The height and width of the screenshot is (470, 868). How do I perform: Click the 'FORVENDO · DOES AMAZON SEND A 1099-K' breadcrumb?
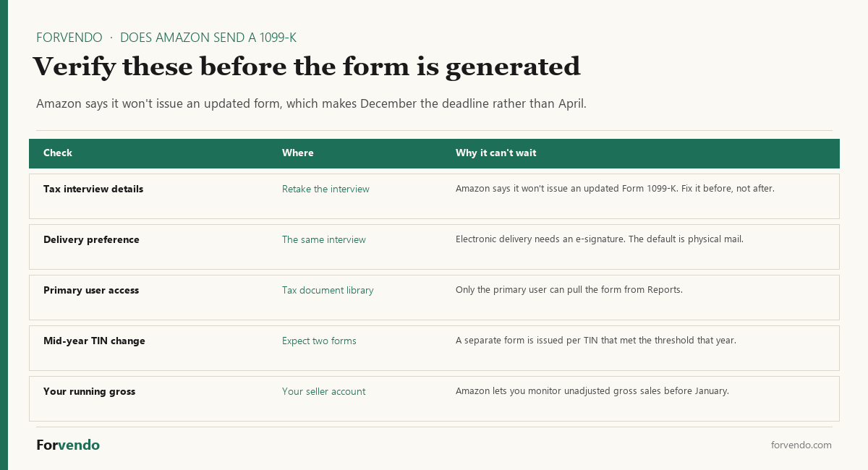166,38
